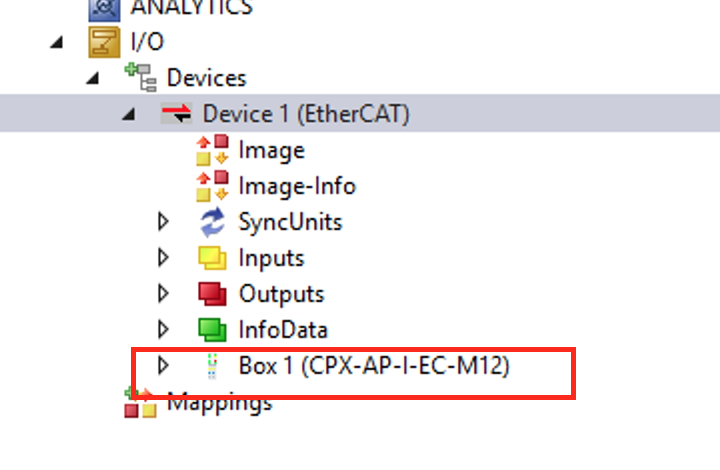Click the Mappings icon

[x=140, y=403]
